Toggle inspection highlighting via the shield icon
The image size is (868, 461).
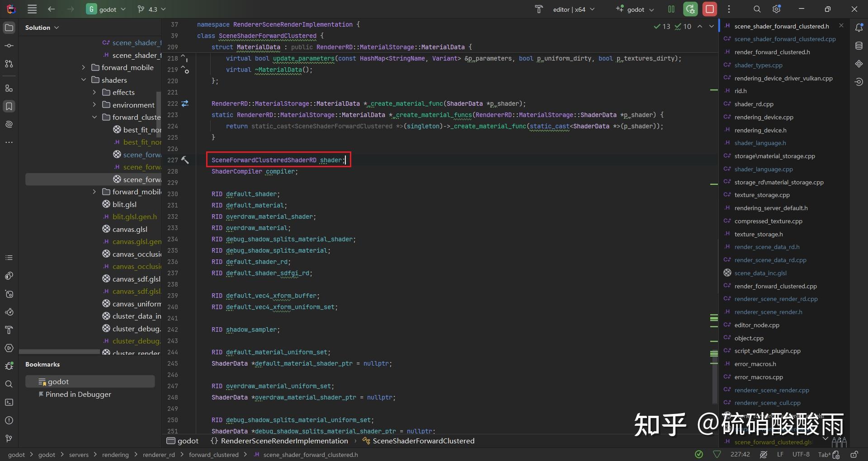point(717,455)
